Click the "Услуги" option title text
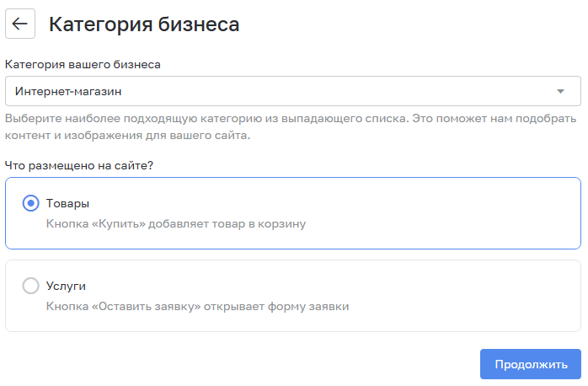Screen dimensions: 588x386 (67, 286)
